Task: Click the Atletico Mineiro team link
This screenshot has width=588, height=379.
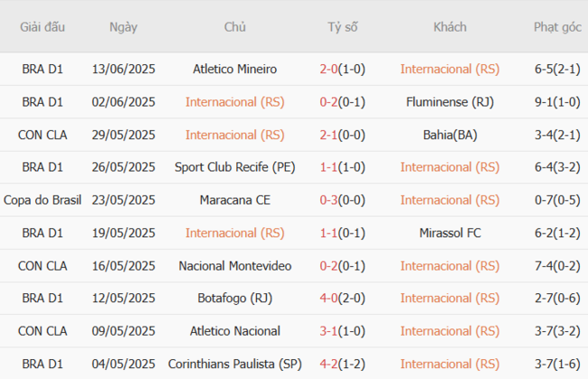Action: point(235,69)
